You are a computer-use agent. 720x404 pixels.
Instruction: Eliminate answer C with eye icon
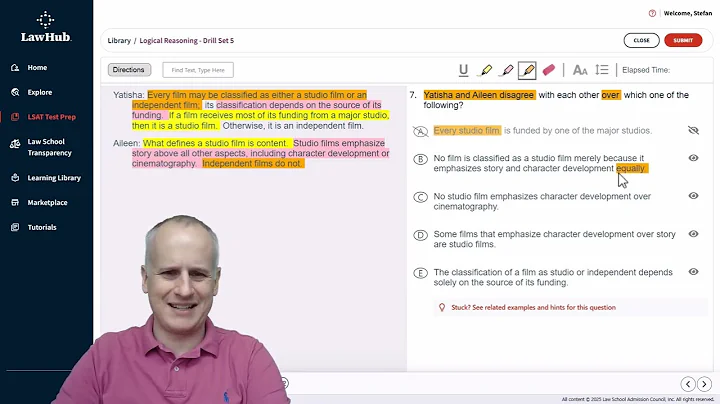pyautogui.click(x=693, y=196)
